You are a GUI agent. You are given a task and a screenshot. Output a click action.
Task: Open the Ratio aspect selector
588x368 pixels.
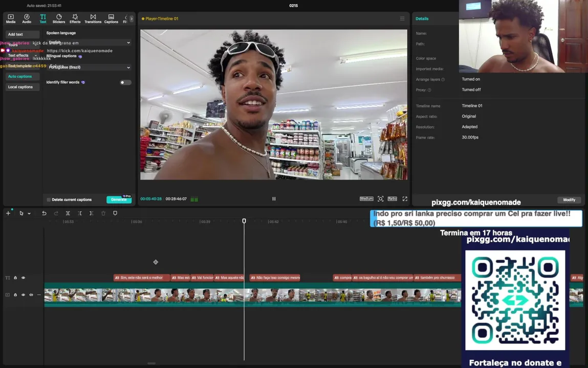[x=392, y=199]
